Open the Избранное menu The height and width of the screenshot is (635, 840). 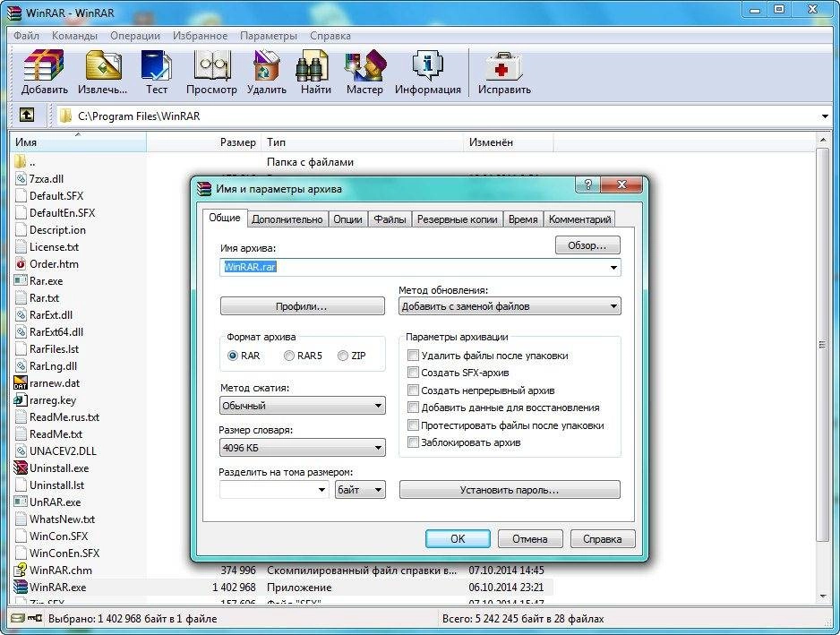pyautogui.click(x=200, y=36)
